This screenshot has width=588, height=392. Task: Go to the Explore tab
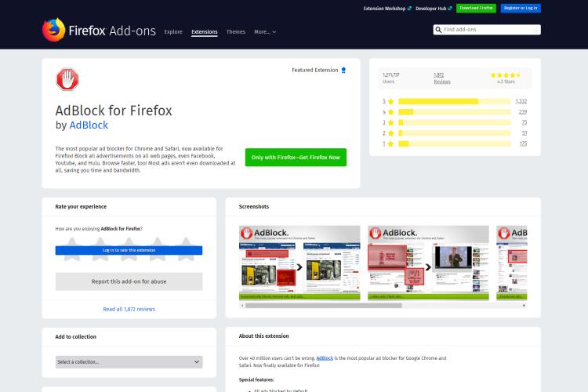[173, 32]
